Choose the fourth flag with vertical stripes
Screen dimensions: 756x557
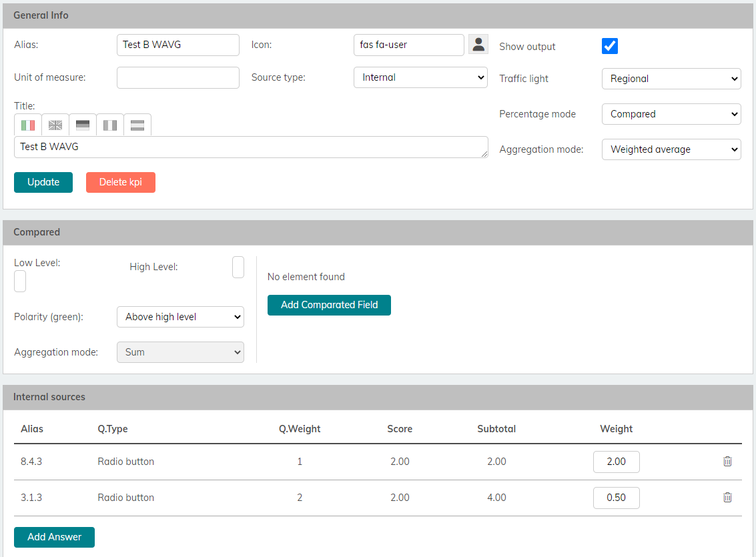pyautogui.click(x=110, y=125)
